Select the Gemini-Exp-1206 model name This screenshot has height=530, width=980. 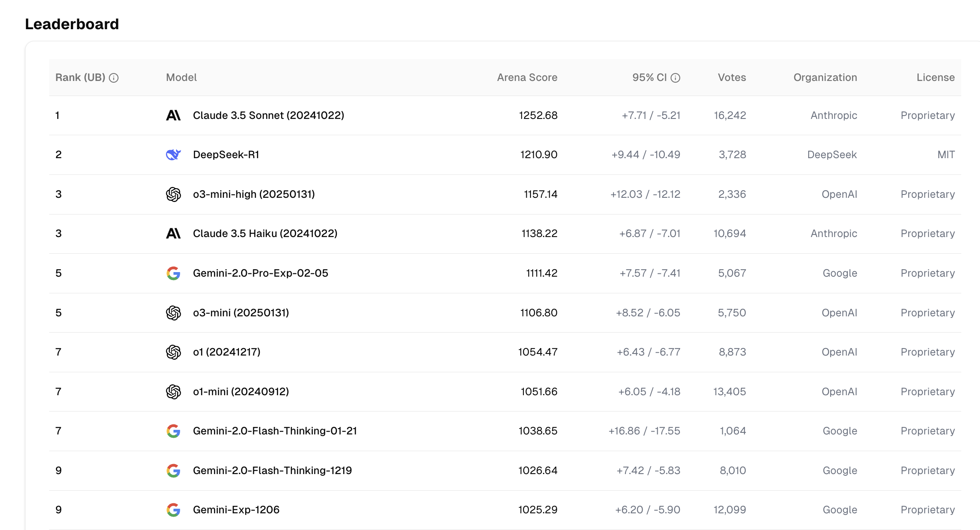[236, 510]
